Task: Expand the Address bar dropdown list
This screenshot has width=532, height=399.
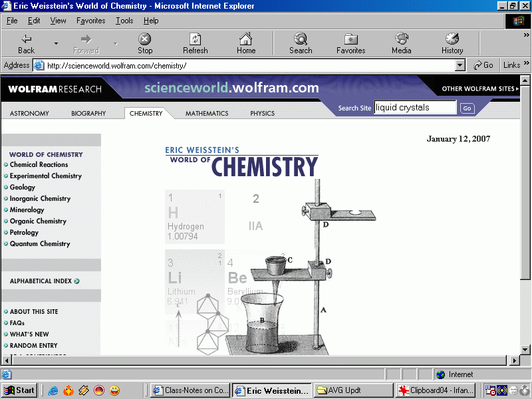Action: (460, 65)
